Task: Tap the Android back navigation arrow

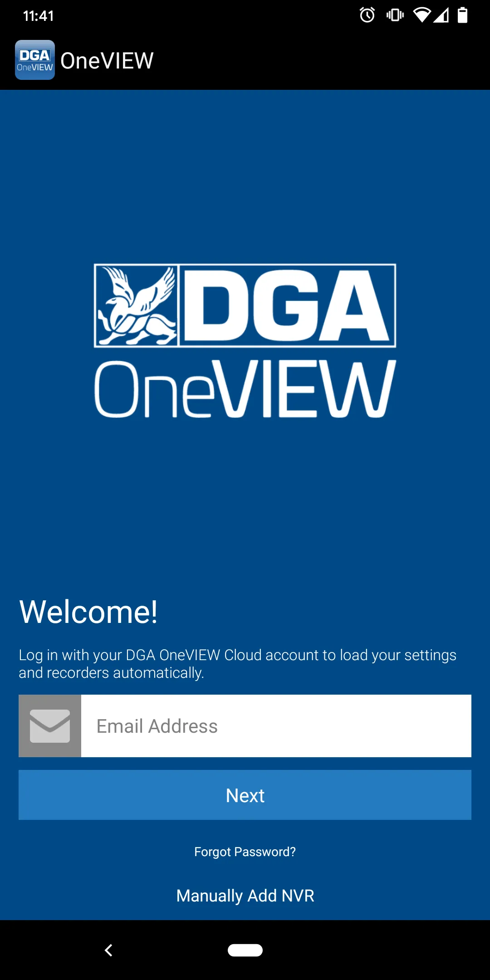Action: coord(108,950)
